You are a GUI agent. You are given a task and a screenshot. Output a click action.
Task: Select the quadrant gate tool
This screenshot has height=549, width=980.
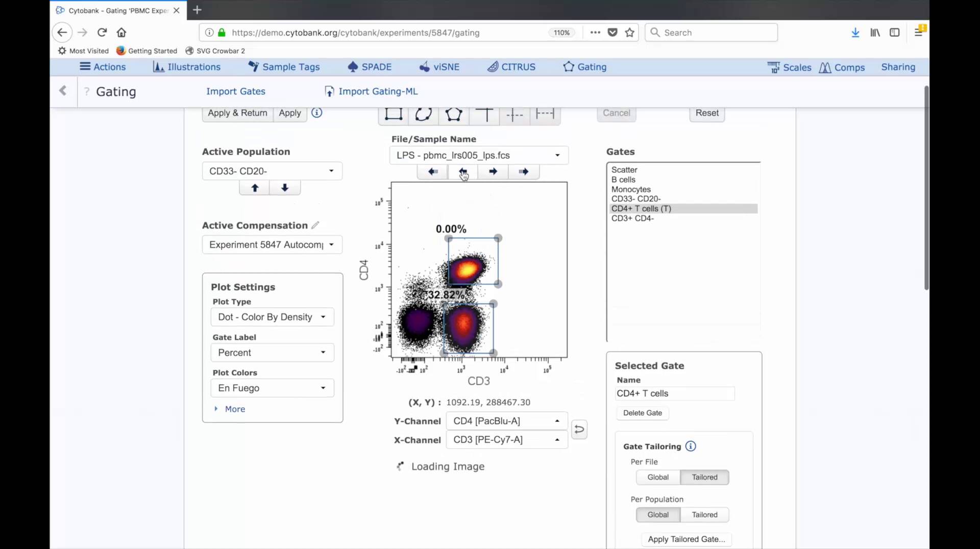pos(484,114)
